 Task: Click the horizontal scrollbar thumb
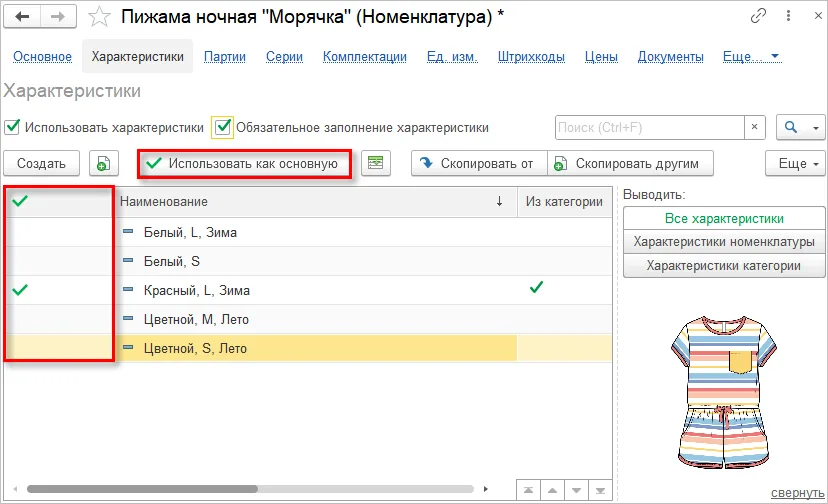pos(143,489)
